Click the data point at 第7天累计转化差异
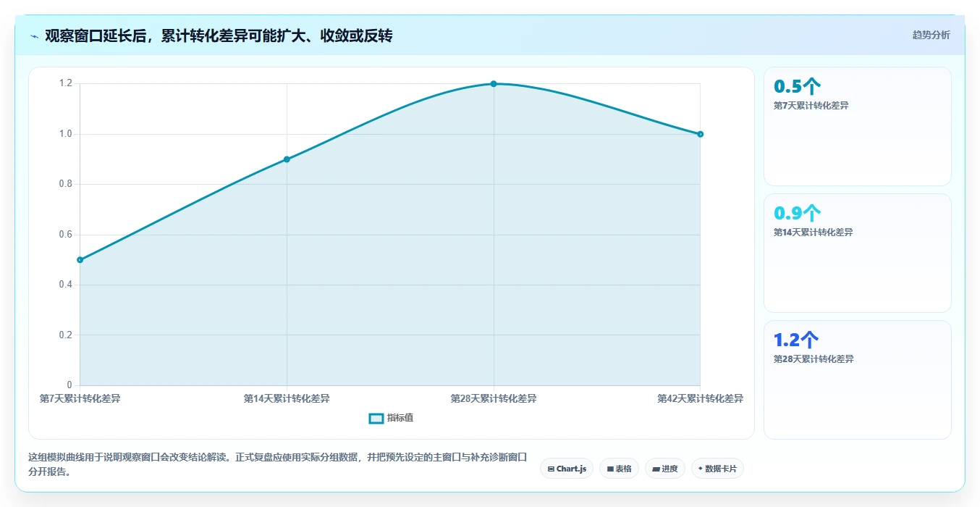Image resolution: width=980 pixels, height=507 pixels. [80, 259]
